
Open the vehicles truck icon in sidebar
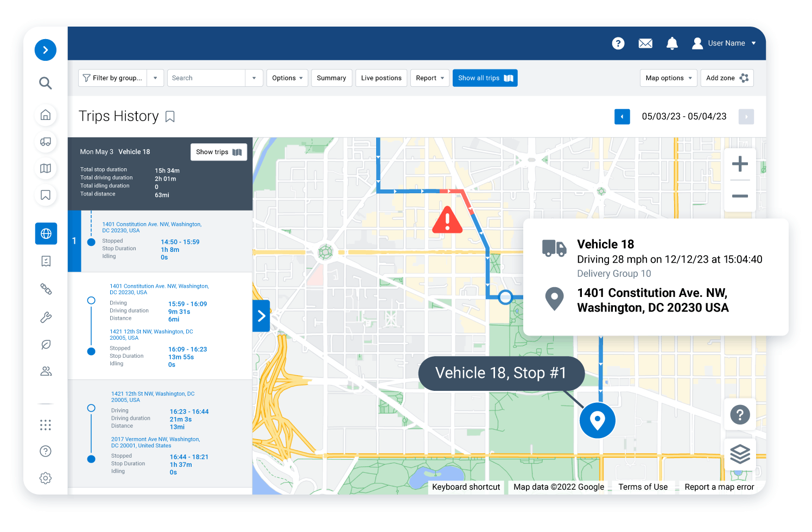(x=46, y=142)
